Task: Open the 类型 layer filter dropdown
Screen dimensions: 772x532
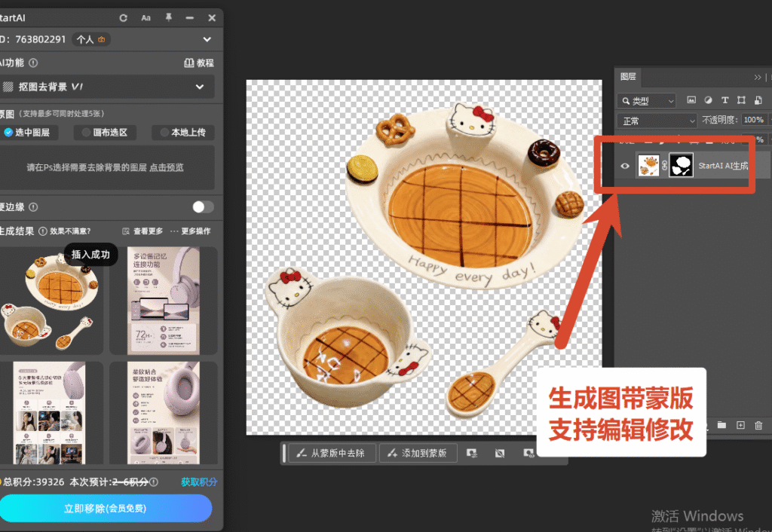Action: coord(646,101)
